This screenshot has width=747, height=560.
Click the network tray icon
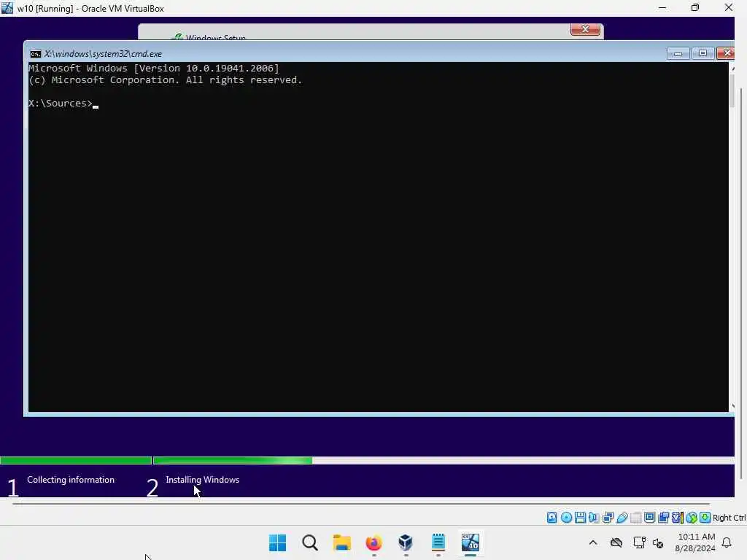click(x=639, y=542)
